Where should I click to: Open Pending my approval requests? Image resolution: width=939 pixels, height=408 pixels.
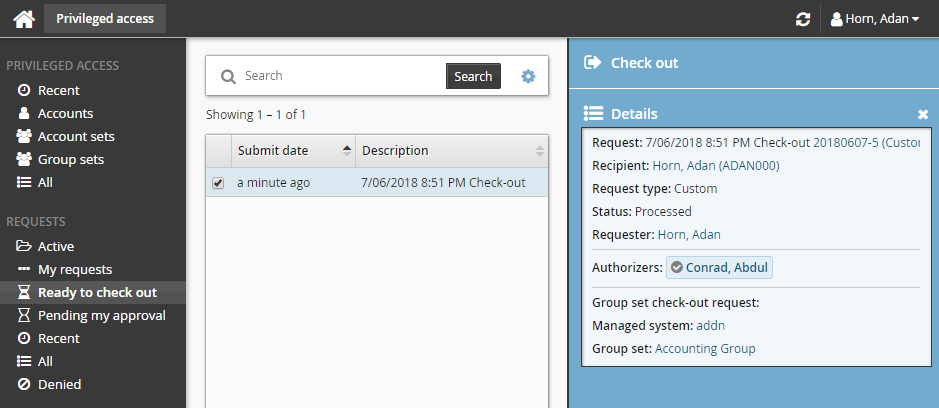coord(101,315)
